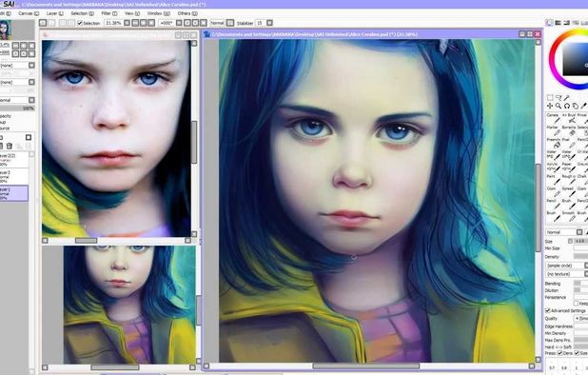The height and width of the screenshot is (375, 588).
Task: Click the +000° rotation angle field
Action: pos(167,23)
